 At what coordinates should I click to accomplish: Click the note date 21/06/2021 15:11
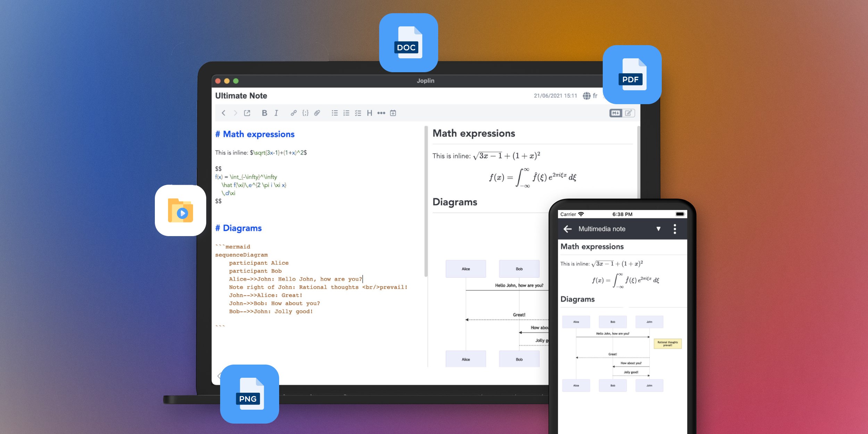[555, 96]
